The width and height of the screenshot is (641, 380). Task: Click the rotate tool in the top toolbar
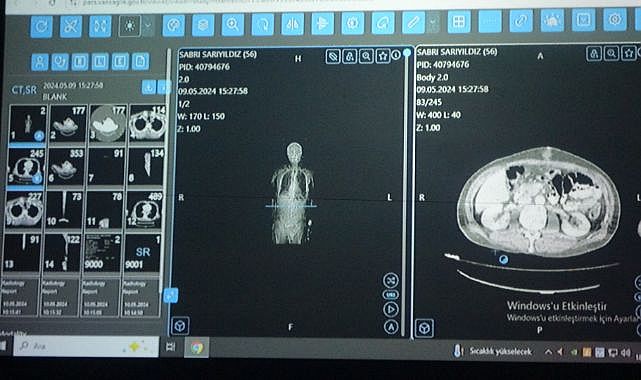point(262,25)
